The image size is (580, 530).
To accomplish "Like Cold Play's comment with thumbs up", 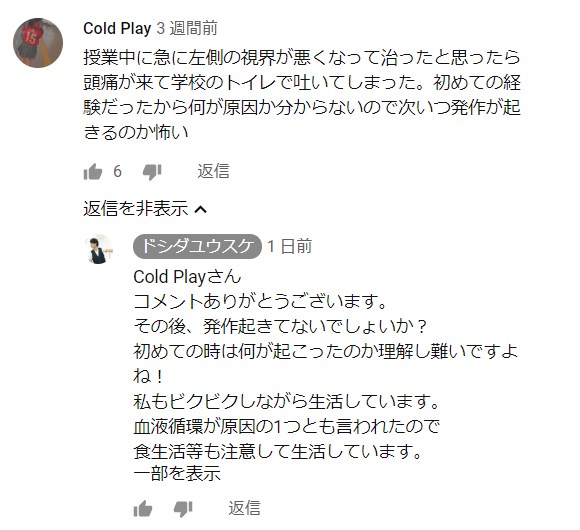I will point(92,172).
